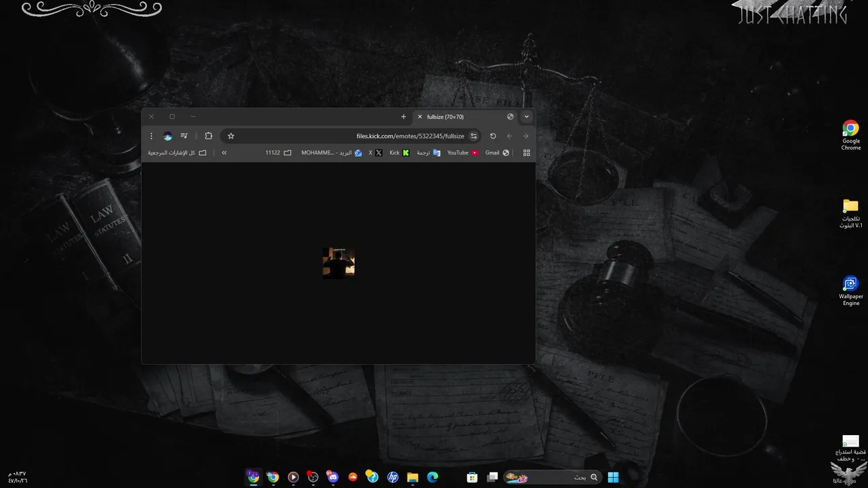Open a new tab with plus button
The image size is (868, 488).
(403, 117)
